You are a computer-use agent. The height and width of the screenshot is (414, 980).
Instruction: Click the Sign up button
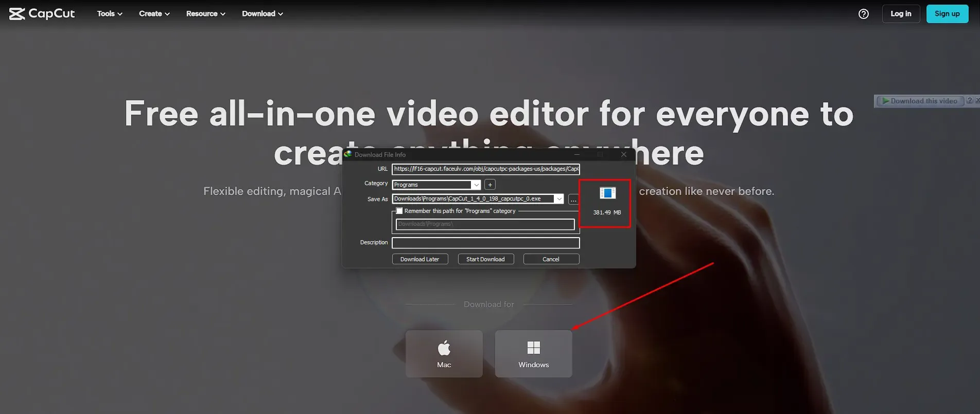tap(947, 14)
